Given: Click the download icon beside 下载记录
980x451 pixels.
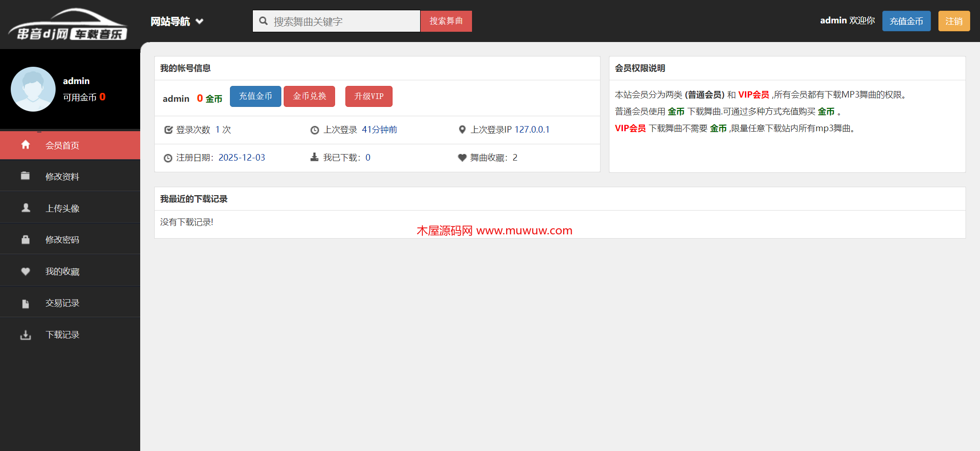Looking at the screenshot, I should pyautogui.click(x=26, y=335).
